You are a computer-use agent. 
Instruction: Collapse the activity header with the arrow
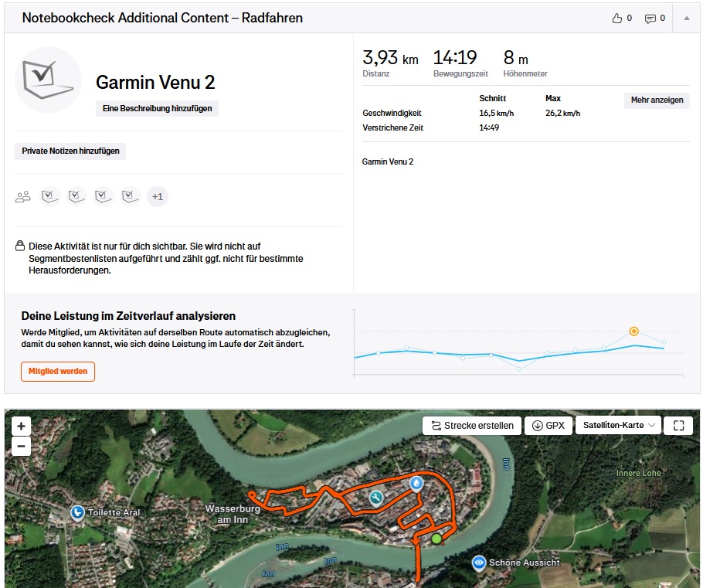coord(686,18)
